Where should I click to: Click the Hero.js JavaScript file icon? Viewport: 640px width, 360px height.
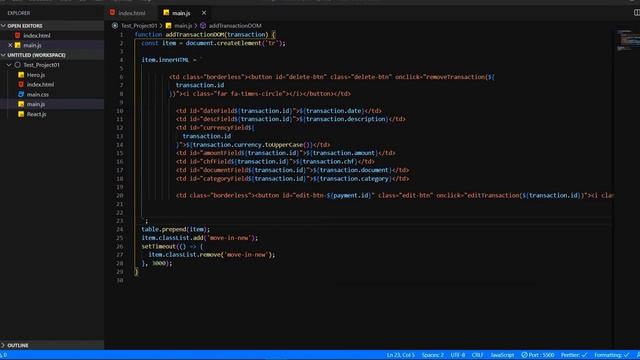pos(21,75)
